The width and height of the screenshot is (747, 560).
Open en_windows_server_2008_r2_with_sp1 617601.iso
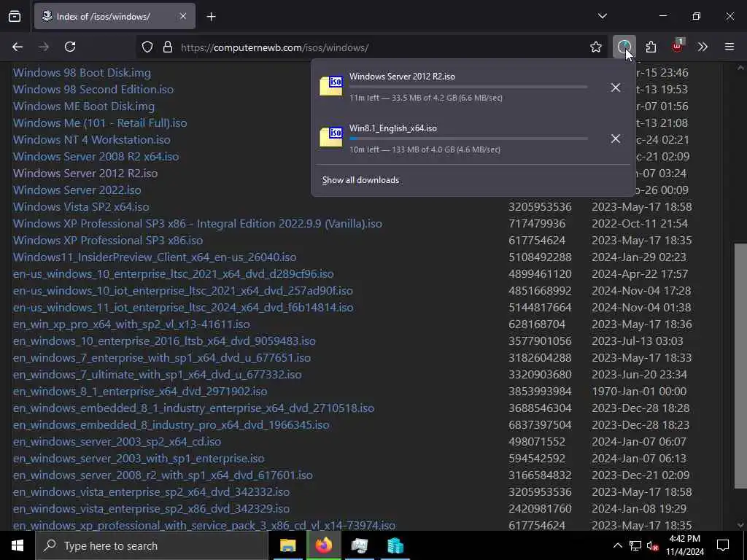(x=163, y=475)
